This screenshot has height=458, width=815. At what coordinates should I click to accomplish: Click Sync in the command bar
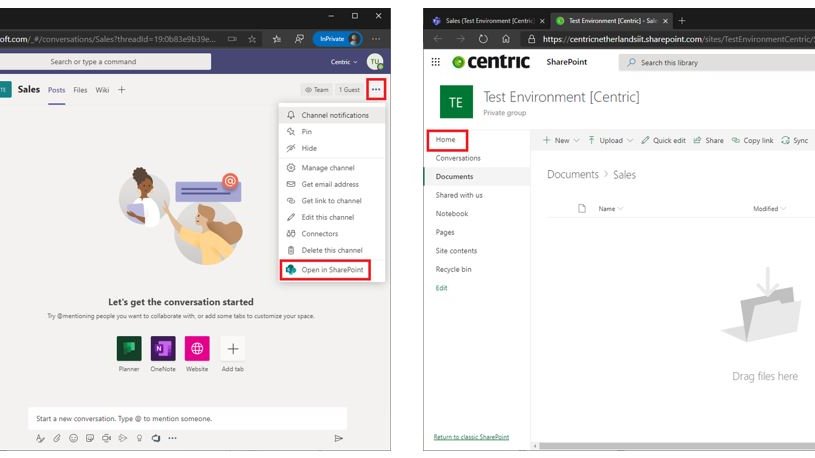pyautogui.click(x=795, y=140)
